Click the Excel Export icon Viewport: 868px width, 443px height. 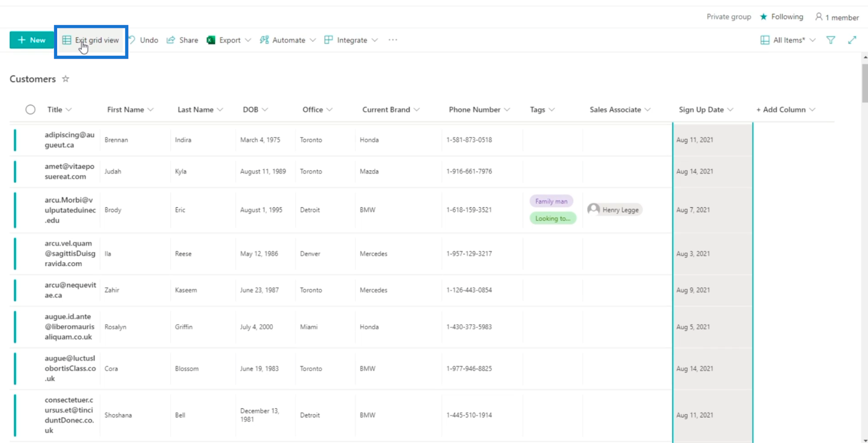[x=211, y=40]
